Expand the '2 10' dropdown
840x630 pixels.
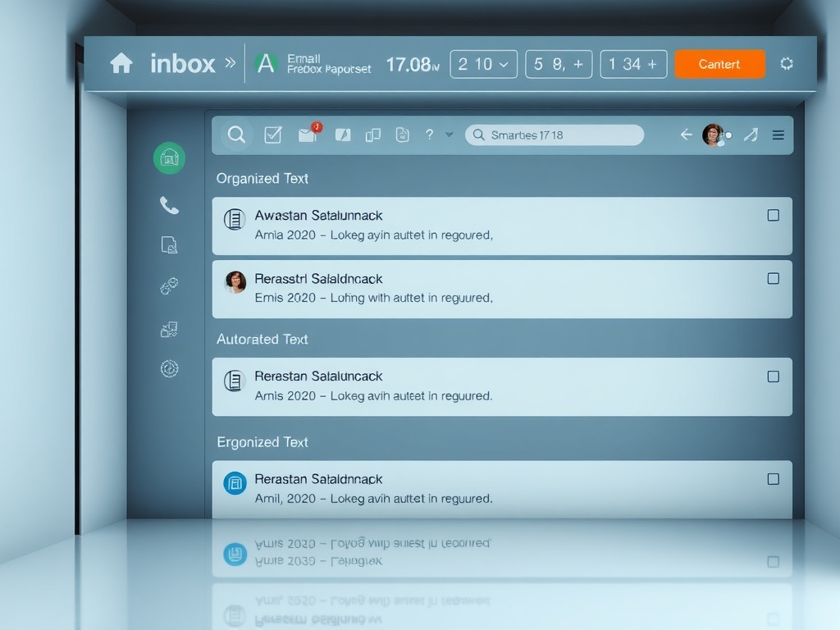click(483, 64)
